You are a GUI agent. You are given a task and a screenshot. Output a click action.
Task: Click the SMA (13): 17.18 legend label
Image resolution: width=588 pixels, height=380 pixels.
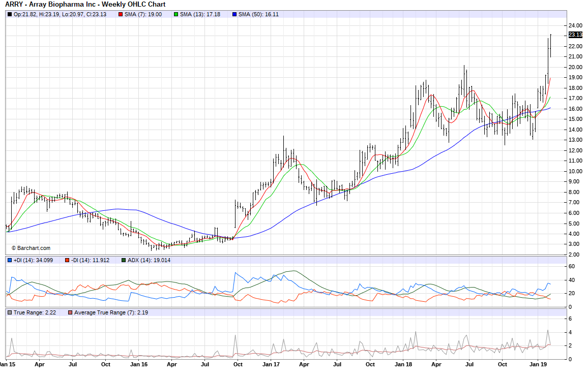click(200, 15)
